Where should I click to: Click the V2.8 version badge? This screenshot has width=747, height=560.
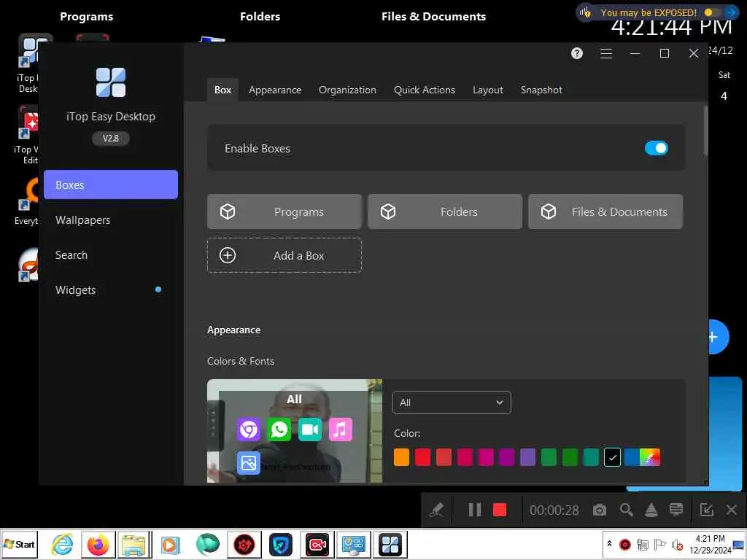point(111,138)
